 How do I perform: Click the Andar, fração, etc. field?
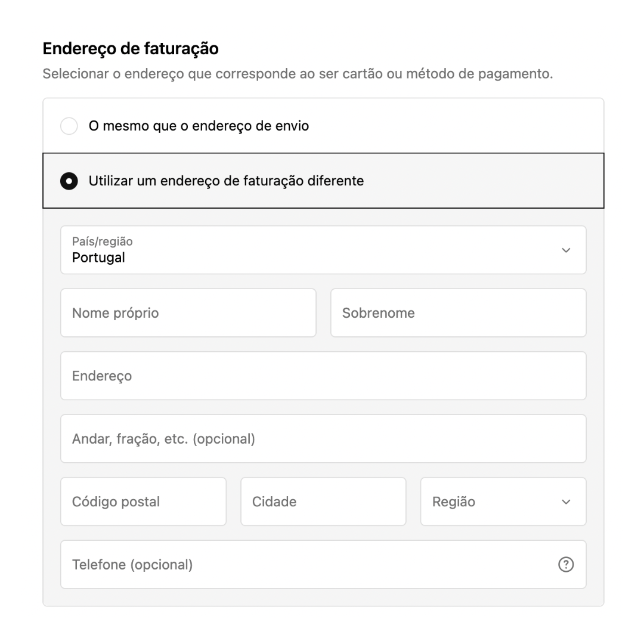coord(323,439)
